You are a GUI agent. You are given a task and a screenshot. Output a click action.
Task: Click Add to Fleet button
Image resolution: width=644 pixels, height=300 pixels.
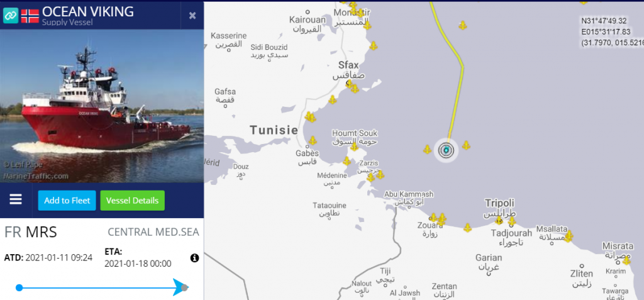(x=67, y=201)
